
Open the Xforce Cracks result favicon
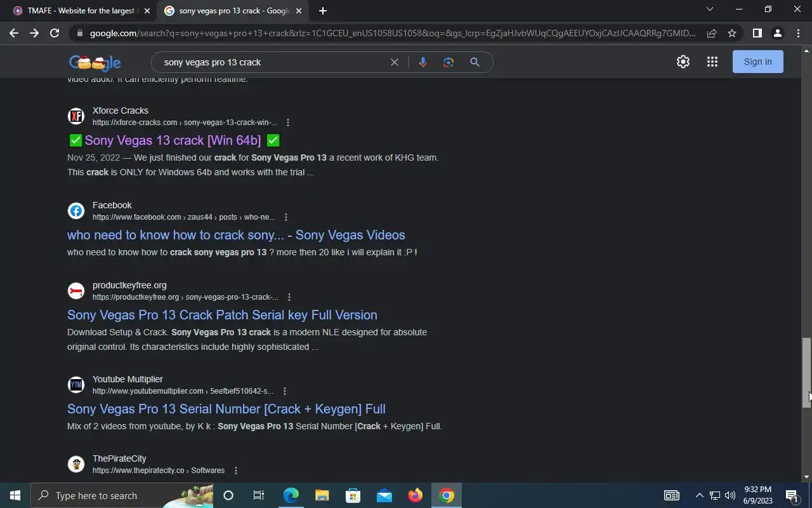[76, 116]
